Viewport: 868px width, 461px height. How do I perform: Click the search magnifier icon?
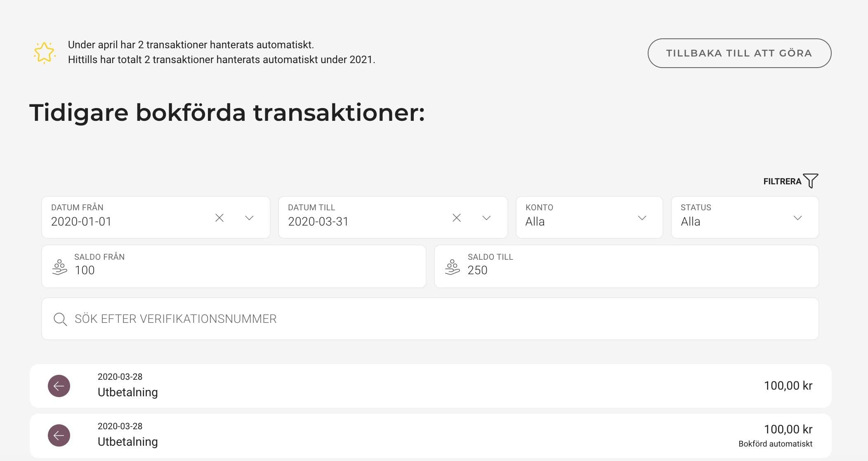[60, 319]
